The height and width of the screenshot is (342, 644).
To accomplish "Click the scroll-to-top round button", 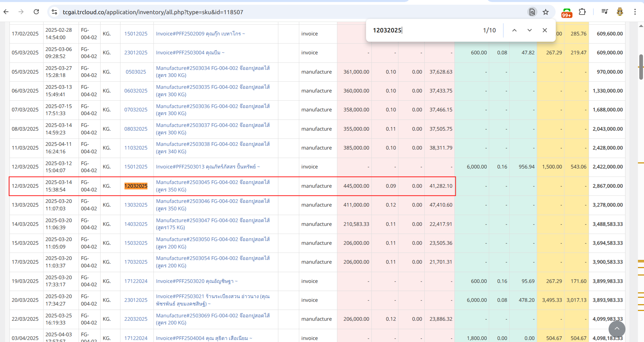I will click(x=617, y=329).
